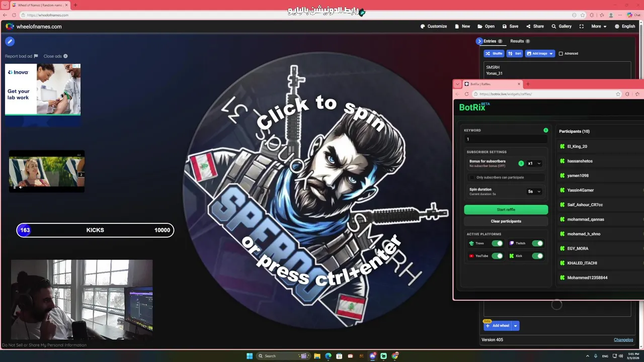
Task: Open a new tab in BotRix window
Action: point(528,84)
